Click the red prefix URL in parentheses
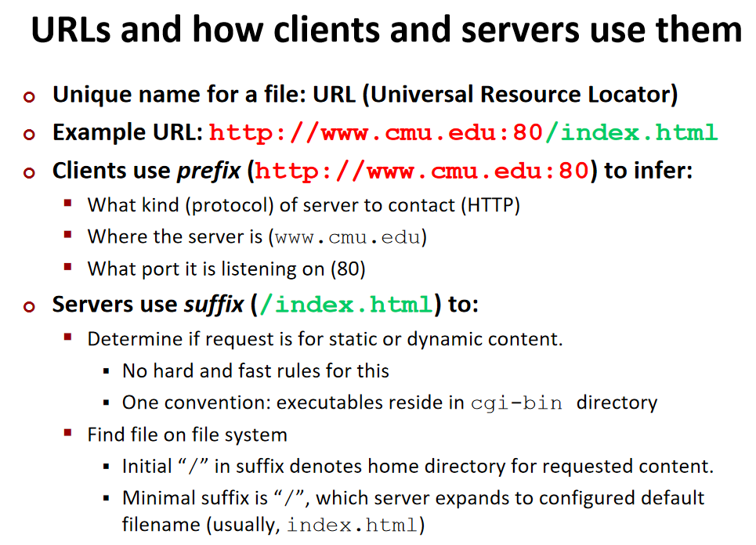 pos(421,171)
